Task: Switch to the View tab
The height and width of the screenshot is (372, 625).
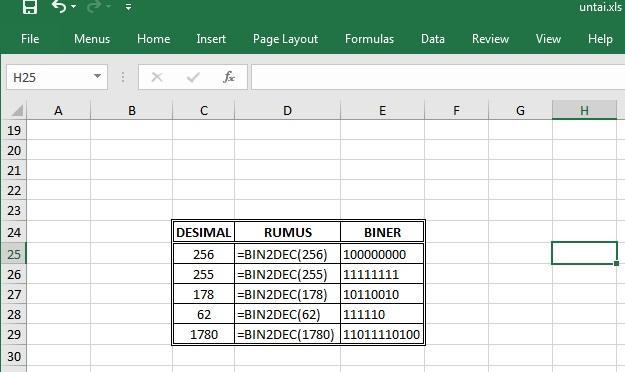Action: click(548, 39)
